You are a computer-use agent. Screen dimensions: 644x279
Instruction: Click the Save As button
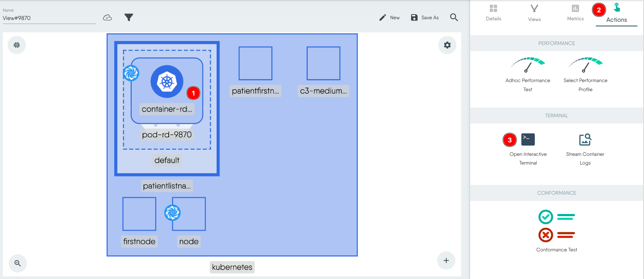[x=425, y=17]
